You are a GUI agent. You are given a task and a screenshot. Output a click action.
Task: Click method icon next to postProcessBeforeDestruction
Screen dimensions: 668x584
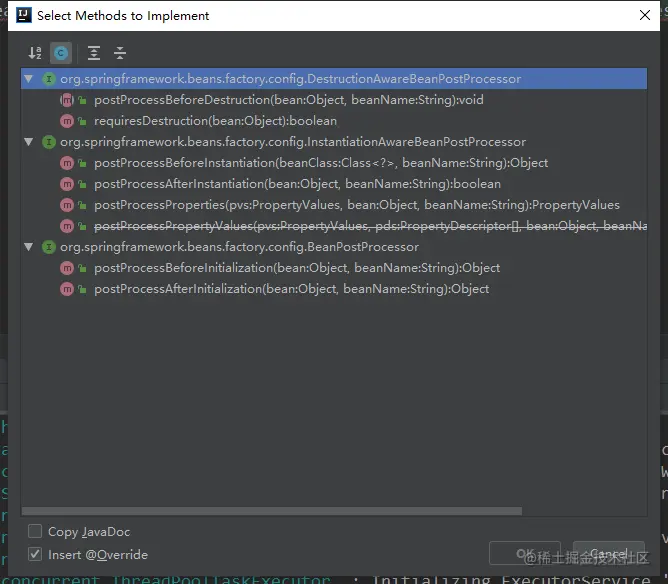[x=67, y=100]
